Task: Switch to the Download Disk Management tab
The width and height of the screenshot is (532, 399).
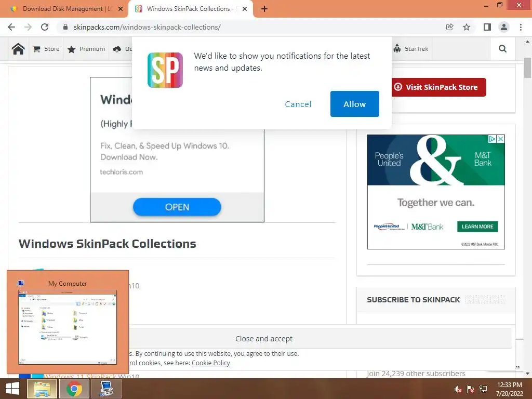Action: [x=64, y=9]
